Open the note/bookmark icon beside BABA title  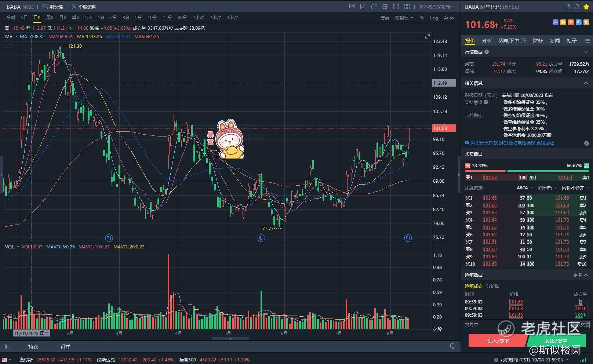tap(567, 7)
